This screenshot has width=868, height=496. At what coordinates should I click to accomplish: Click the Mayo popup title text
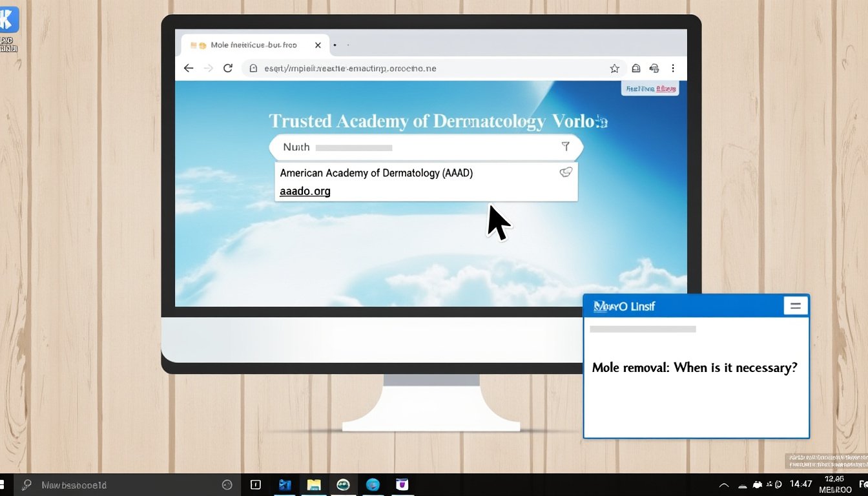(624, 306)
